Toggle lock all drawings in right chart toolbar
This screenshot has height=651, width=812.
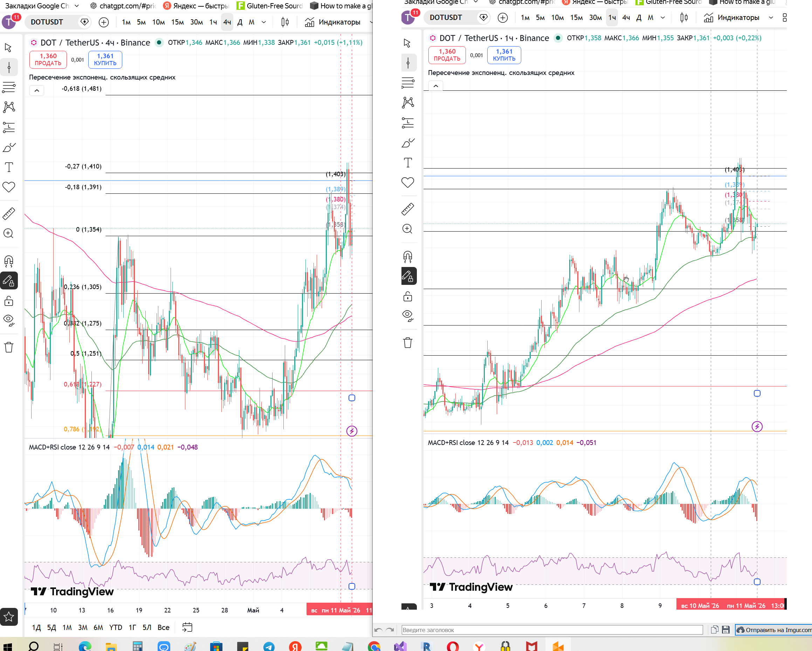coord(408,296)
